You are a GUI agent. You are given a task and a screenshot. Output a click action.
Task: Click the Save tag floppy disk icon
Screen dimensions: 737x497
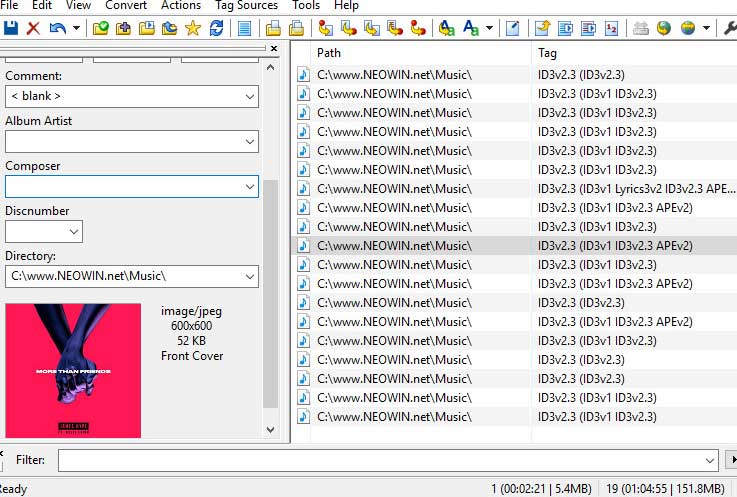click(x=10, y=28)
